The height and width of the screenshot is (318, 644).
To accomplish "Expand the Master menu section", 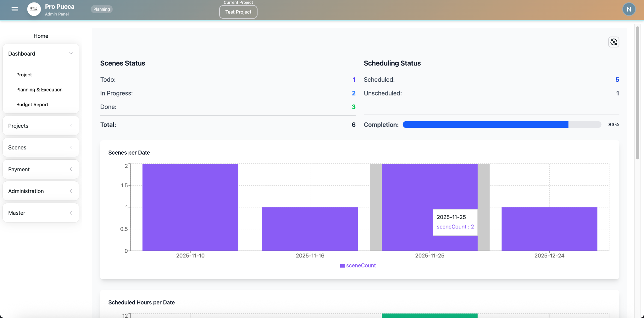I will click(41, 213).
